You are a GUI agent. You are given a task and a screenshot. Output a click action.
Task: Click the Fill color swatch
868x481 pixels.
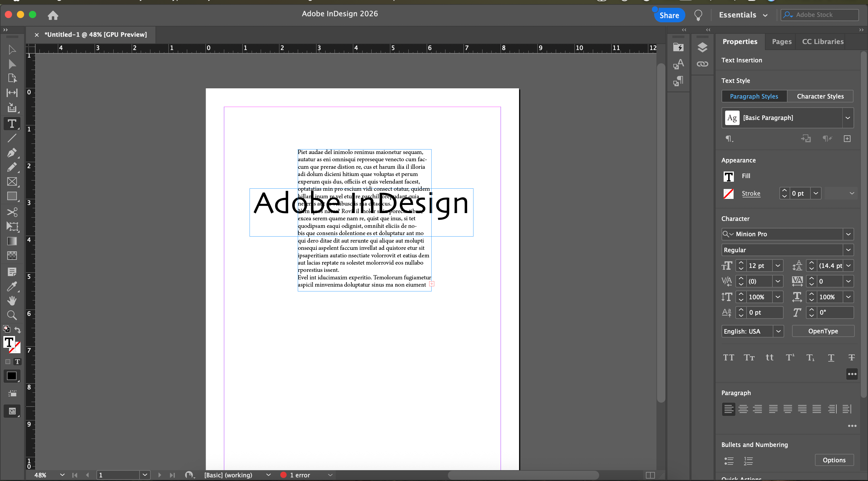click(728, 176)
